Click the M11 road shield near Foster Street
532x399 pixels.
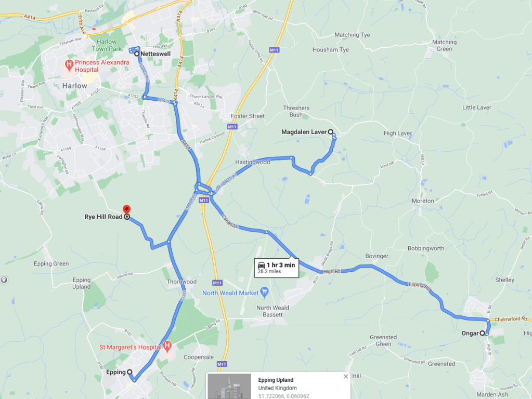(x=232, y=126)
